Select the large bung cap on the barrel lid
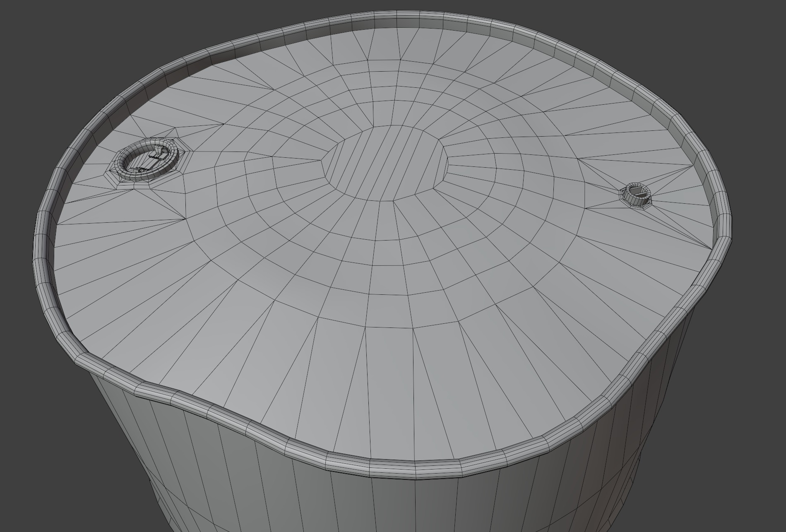This screenshot has width=786, height=532. 147,160
